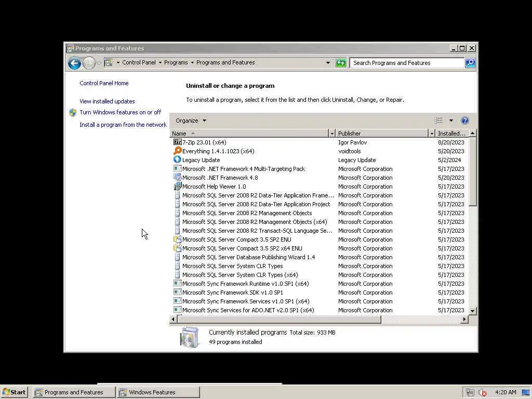This screenshot has width=532, height=399.
Task: Select SQL Server Compact 3.5 SP2 ENU icon
Action: [178, 239]
